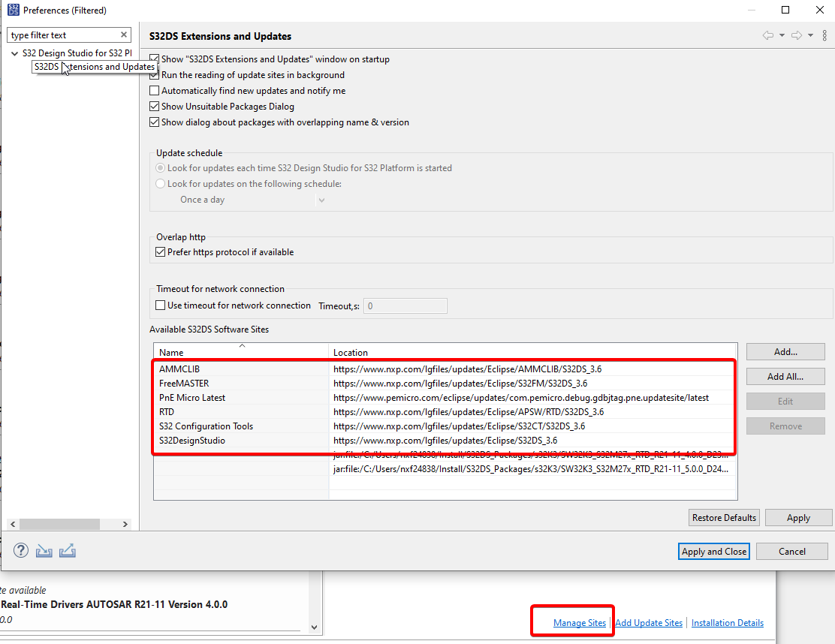This screenshot has height=644, width=835.
Task: Click the Add All... button
Action: pyautogui.click(x=785, y=376)
